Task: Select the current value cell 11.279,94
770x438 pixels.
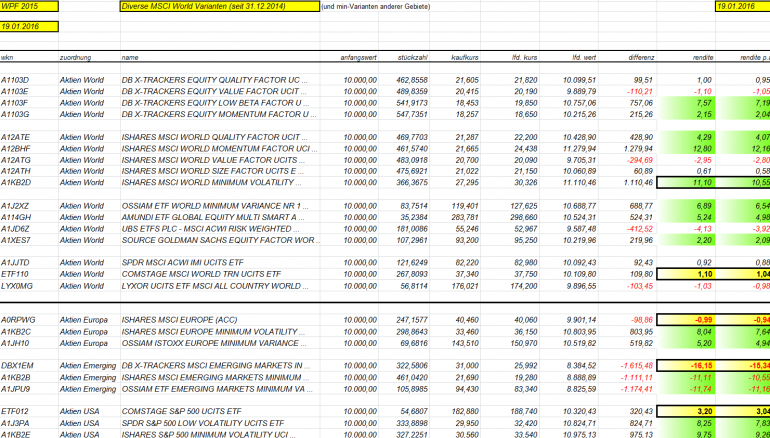Action: tap(569, 148)
